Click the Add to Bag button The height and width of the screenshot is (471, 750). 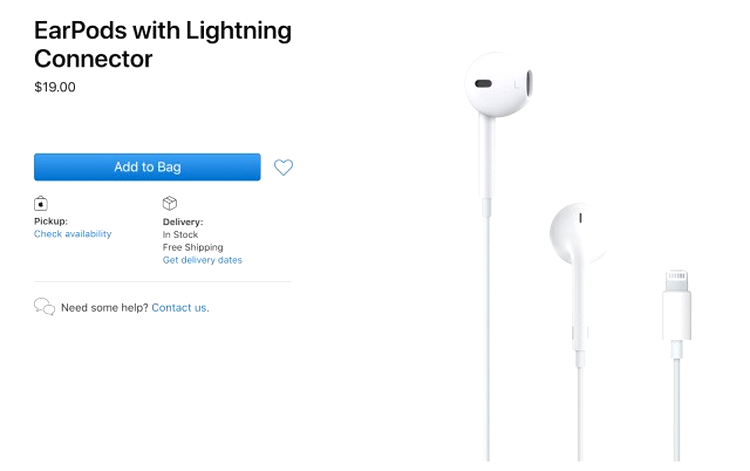(147, 167)
